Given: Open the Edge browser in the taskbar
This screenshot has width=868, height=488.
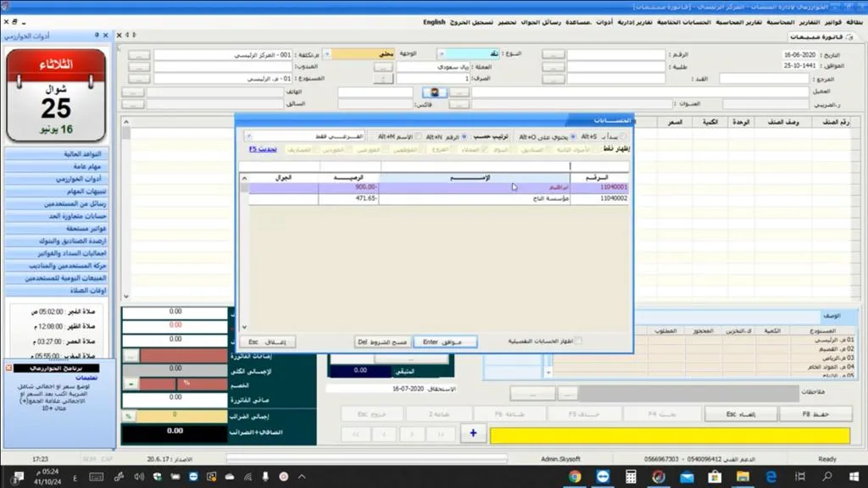Looking at the screenshot, I should pyautogui.click(x=771, y=476).
